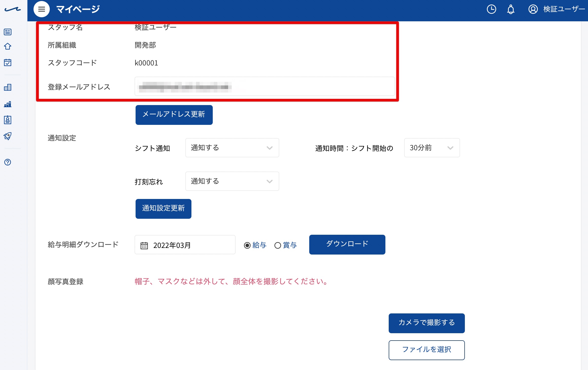Image resolution: width=588 pixels, height=370 pixels.
Task: Open the bar chart reports icon
Action: (x=8, y=104)
